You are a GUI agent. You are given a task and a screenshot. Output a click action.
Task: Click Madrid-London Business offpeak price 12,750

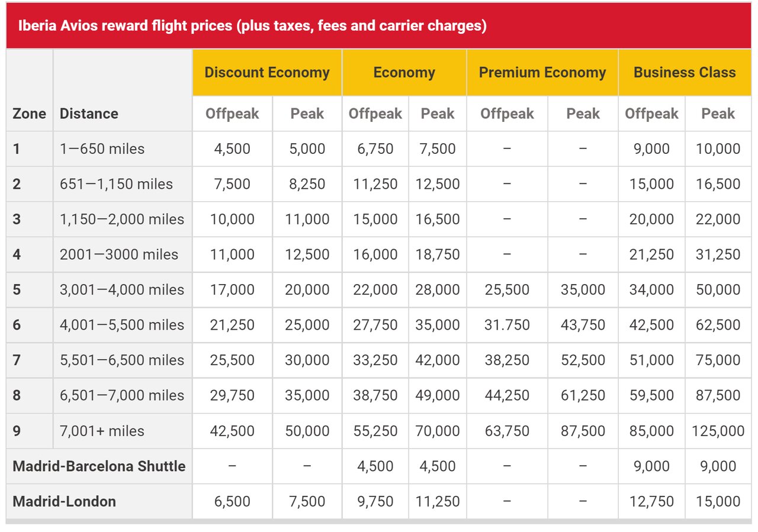[x=651, y=502]
